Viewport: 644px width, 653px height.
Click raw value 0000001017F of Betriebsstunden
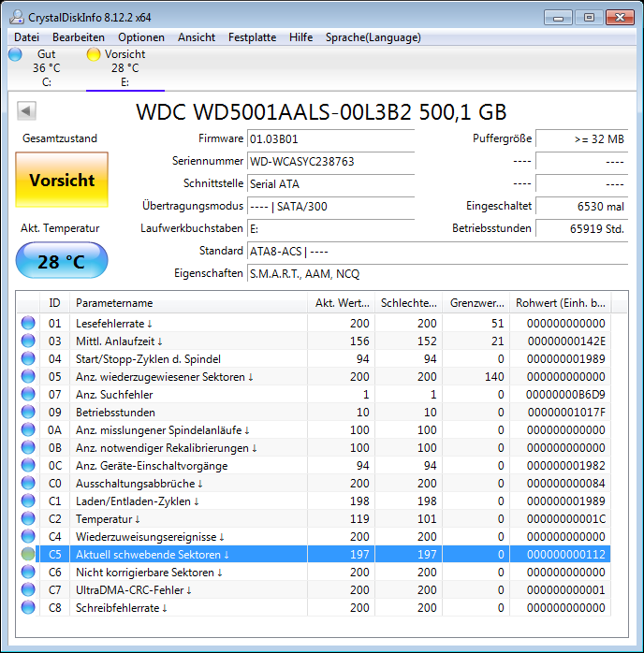566,413
